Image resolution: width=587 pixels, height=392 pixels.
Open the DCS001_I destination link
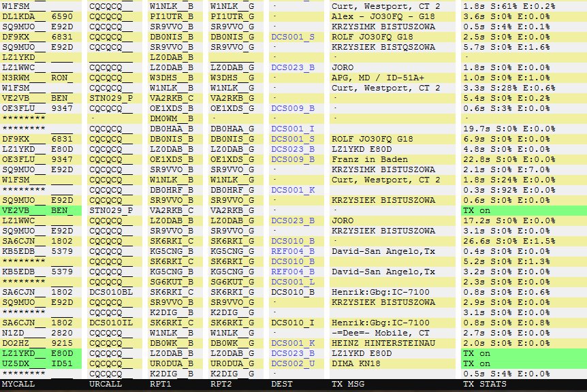(293, 129)
